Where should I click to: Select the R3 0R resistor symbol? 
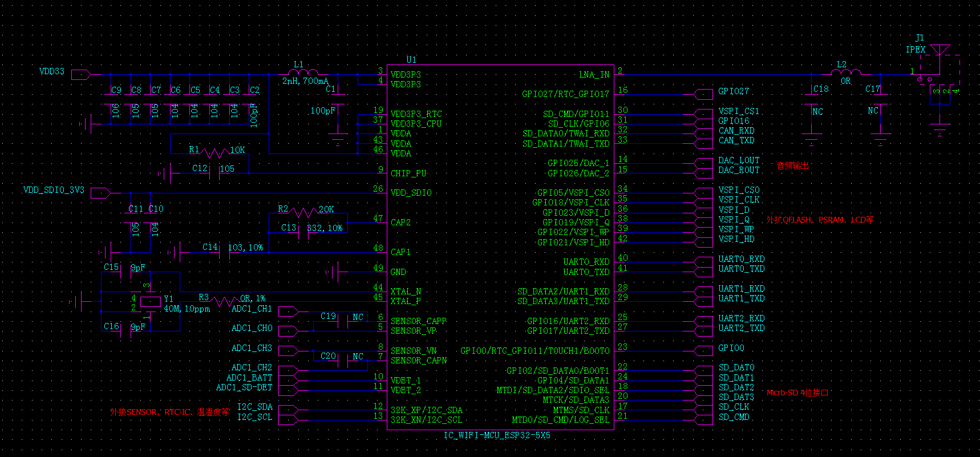(224, 301)
